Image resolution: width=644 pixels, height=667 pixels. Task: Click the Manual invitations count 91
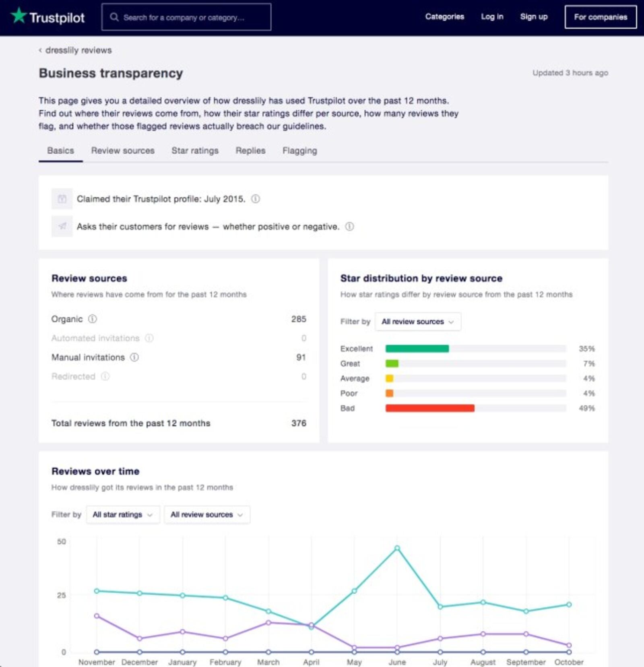click(301, 357)
